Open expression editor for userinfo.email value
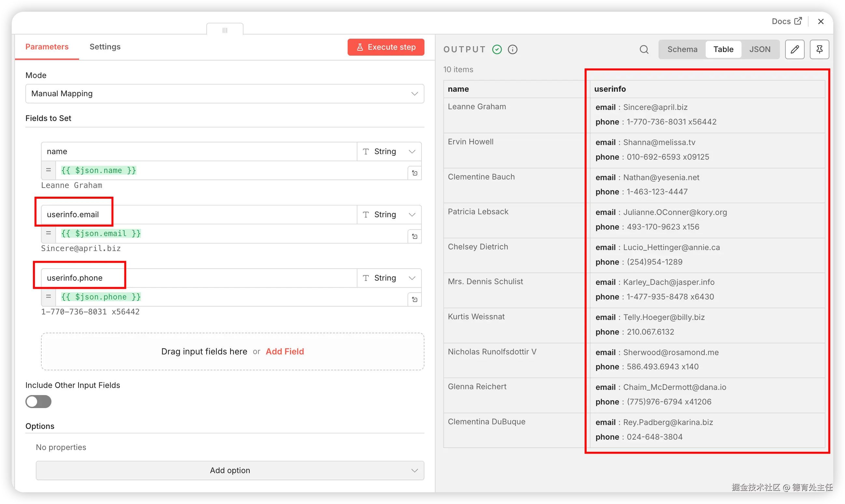This screenshot has height=504, width=845. (x=414, y=236)
